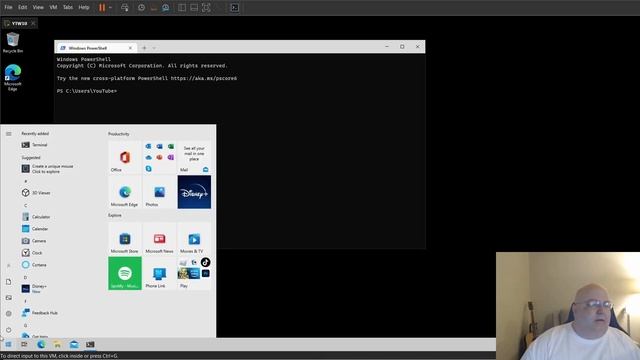Open the Phone Link tile
640x360 pixels.
(x=160, y=273)
